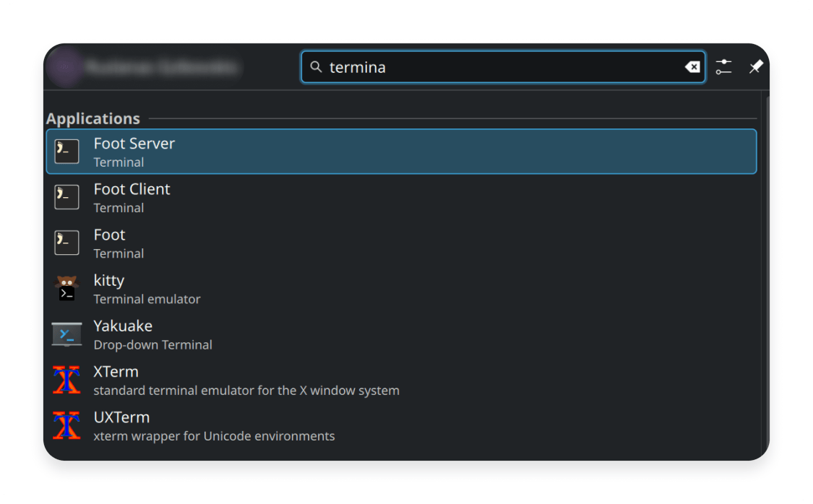Viewport: 813px width, 504px height.
Task: Click the Yakuake drop-down terminal icon
Action: click(x=67, y=334)
